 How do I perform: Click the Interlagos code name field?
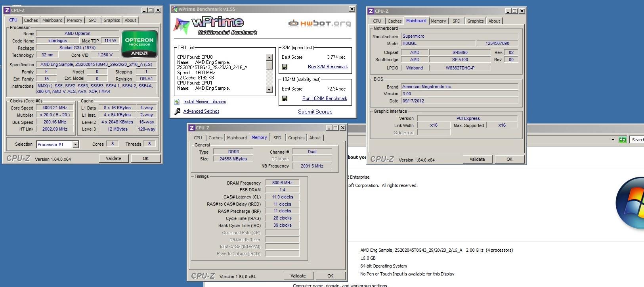[x=57, y=40]
